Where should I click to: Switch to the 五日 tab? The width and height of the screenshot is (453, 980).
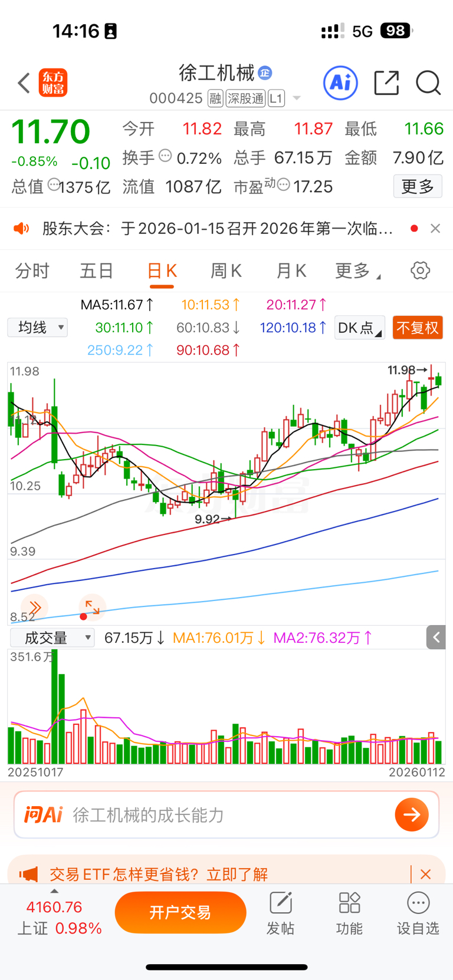97,270
